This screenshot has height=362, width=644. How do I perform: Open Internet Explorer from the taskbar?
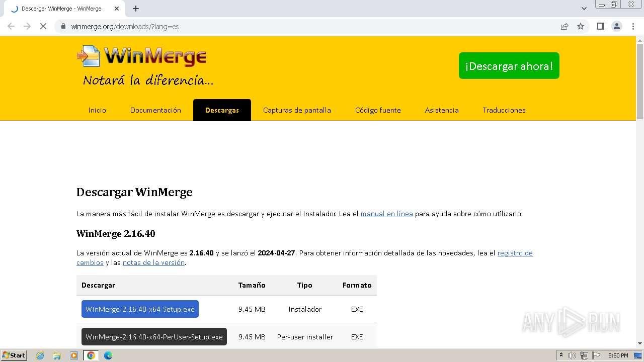point(40,355)
